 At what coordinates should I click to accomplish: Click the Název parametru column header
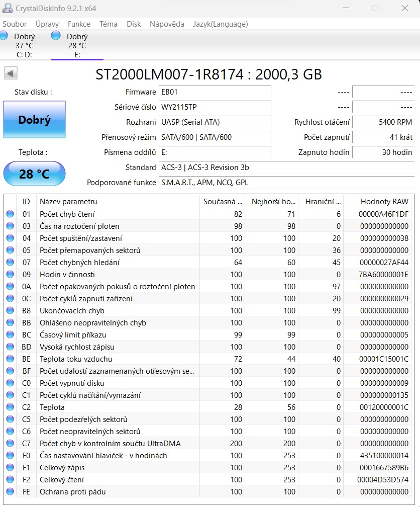118,201
